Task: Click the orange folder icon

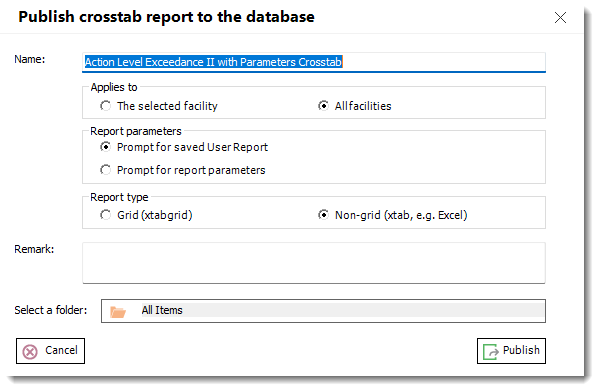Action: 118,312
